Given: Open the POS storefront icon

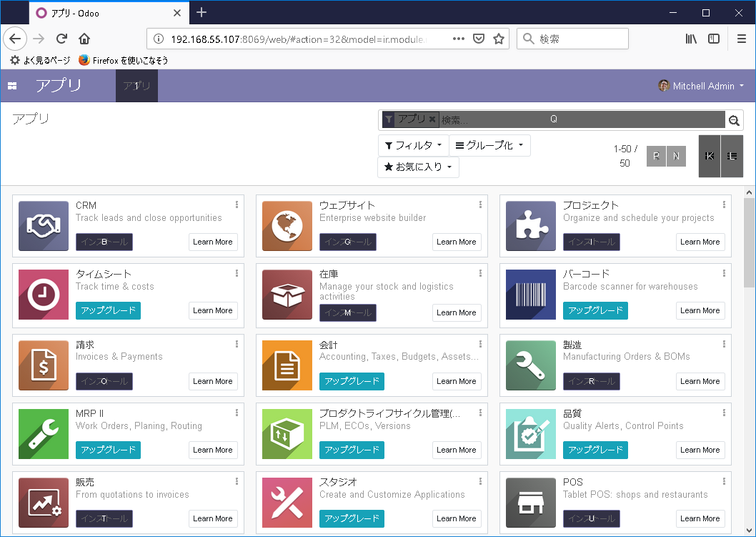Looking at the screenshot, I should click(531, 503).
